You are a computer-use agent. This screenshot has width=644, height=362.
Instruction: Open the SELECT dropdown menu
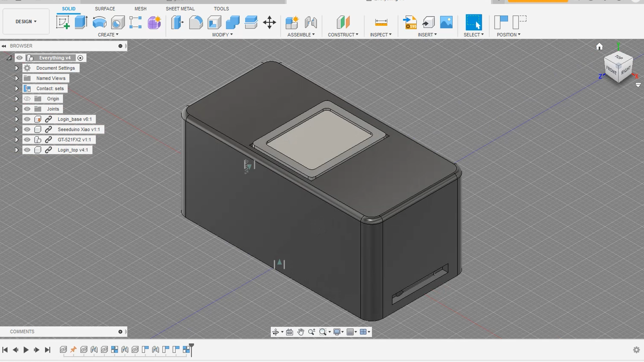[x=474, y=35]
